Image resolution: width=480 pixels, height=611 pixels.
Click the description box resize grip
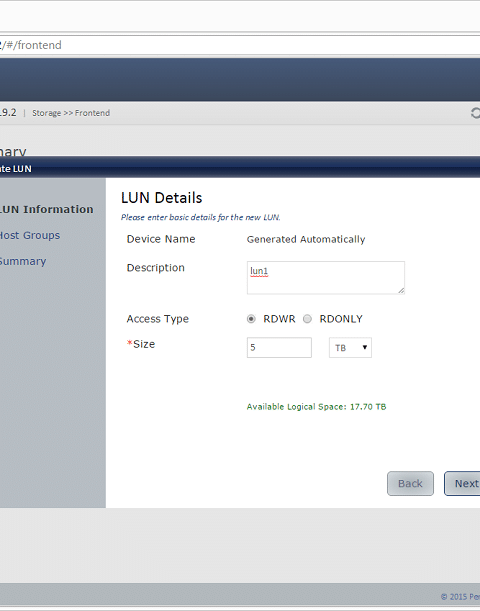point(401,291)
